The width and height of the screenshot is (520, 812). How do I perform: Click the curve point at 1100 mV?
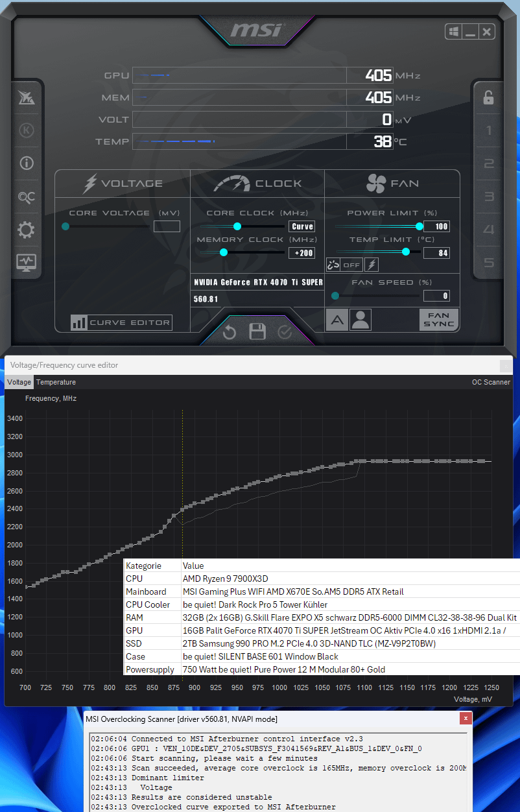(x=364, y=461)
